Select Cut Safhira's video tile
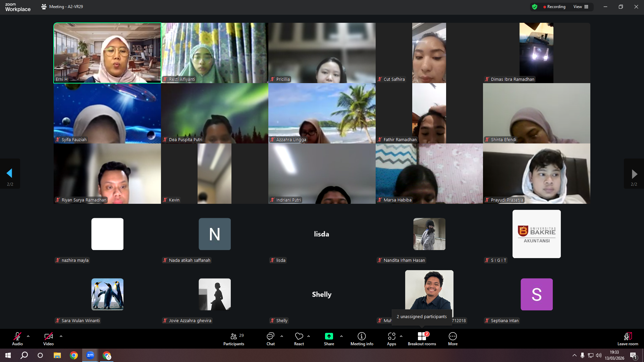Viewport: 644px width, 362px height. pos(429,53)
